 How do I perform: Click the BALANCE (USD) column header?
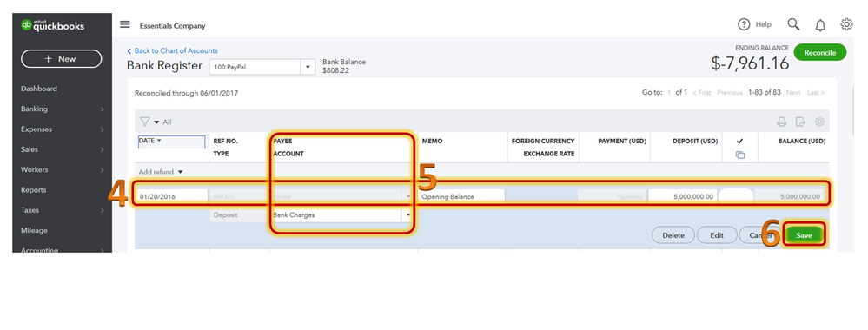802,142
